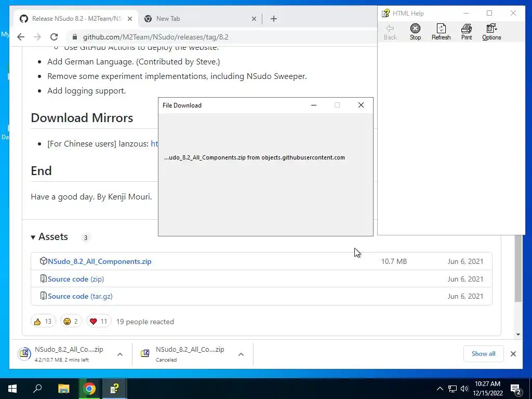532x399 pixels.
Task: Click '19 people reacted' text
Action: tap(145, 322)
